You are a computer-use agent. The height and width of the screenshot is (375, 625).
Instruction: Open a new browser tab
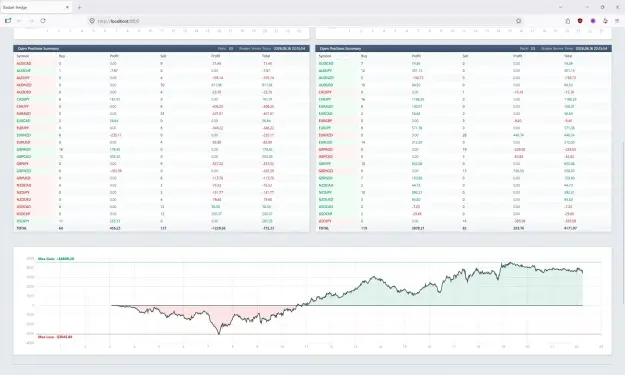click(x=79, y=7)
